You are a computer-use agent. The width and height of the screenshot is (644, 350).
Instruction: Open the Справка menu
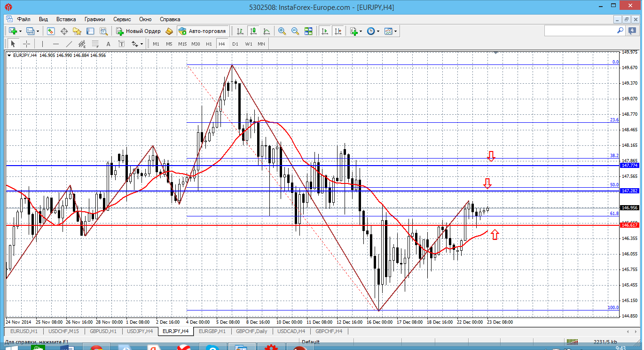click(x=170, y=19)
